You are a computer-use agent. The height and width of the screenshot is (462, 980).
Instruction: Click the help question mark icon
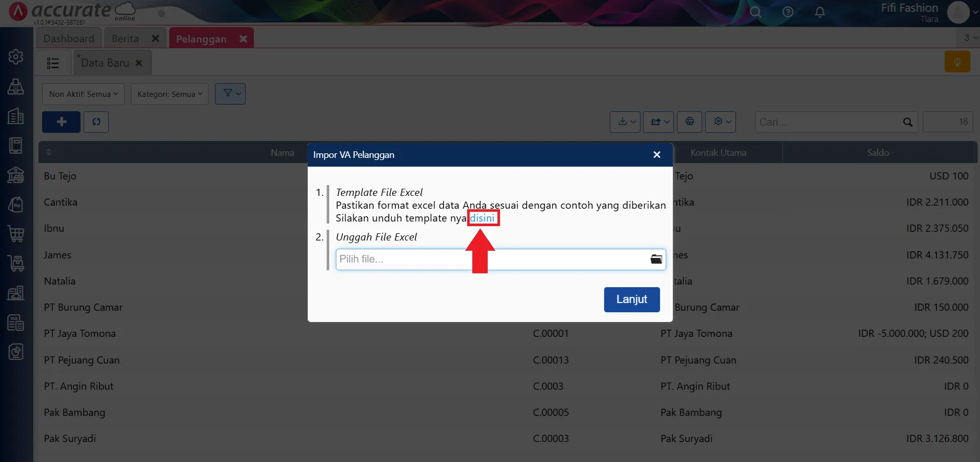[788, 12]
